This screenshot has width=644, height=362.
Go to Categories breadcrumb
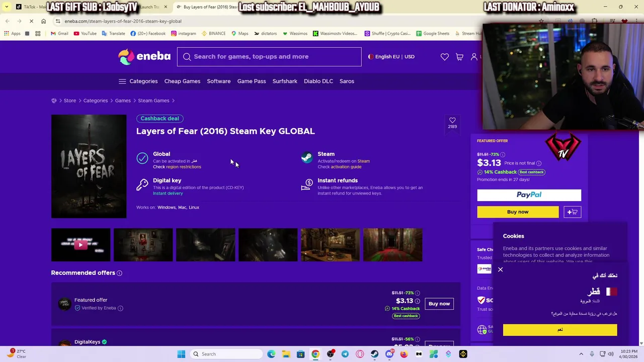tap(96, 101)
